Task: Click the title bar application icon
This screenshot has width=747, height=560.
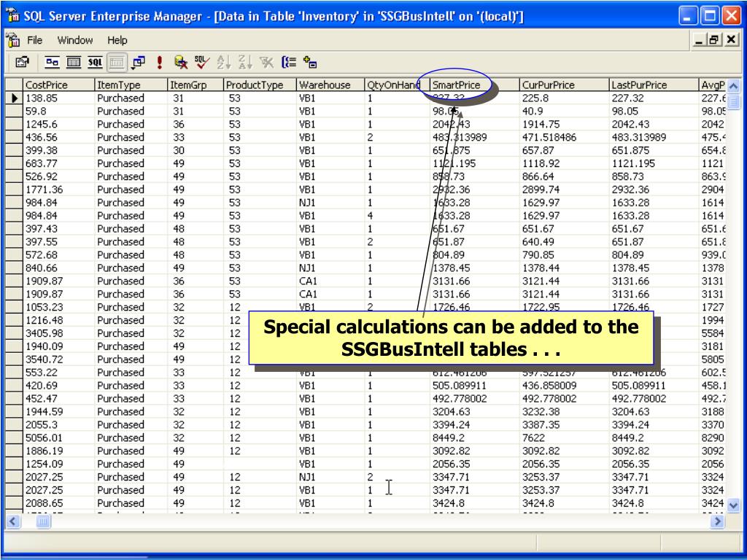Action: click(13, 16)
